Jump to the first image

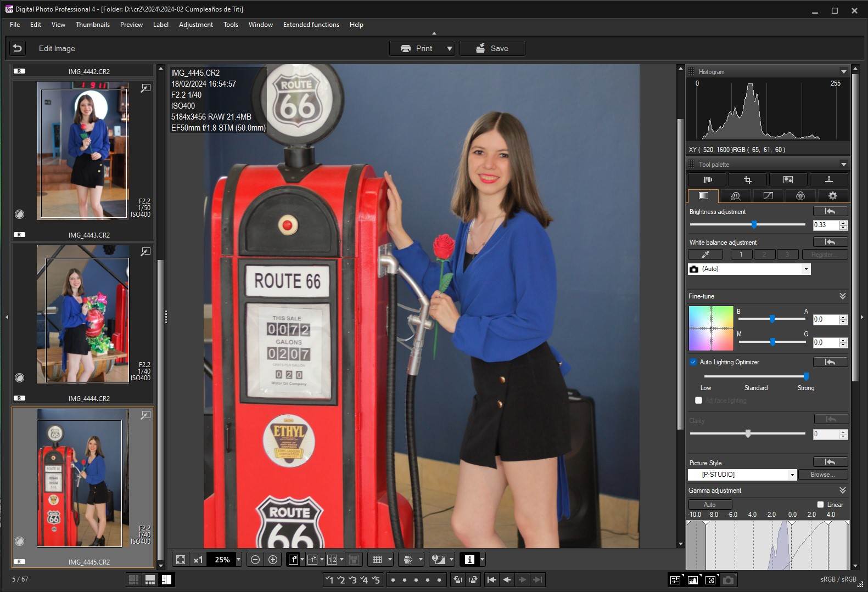coord(492,579)
